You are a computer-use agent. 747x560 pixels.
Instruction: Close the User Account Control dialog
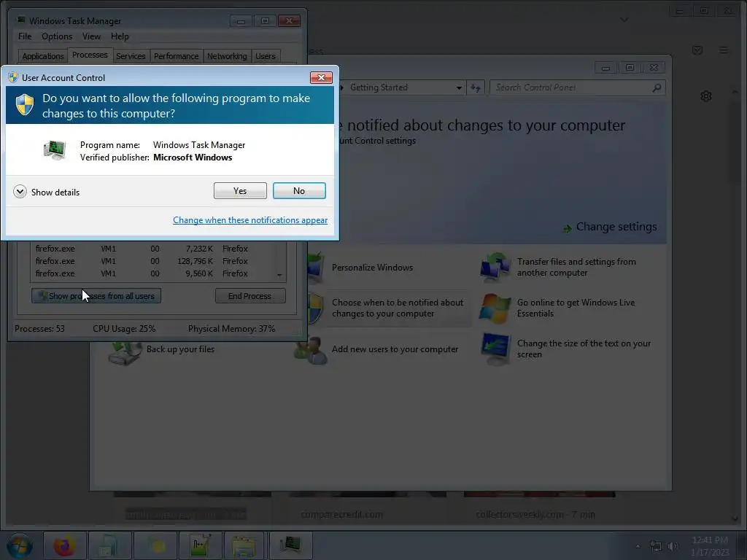(321, 77)
